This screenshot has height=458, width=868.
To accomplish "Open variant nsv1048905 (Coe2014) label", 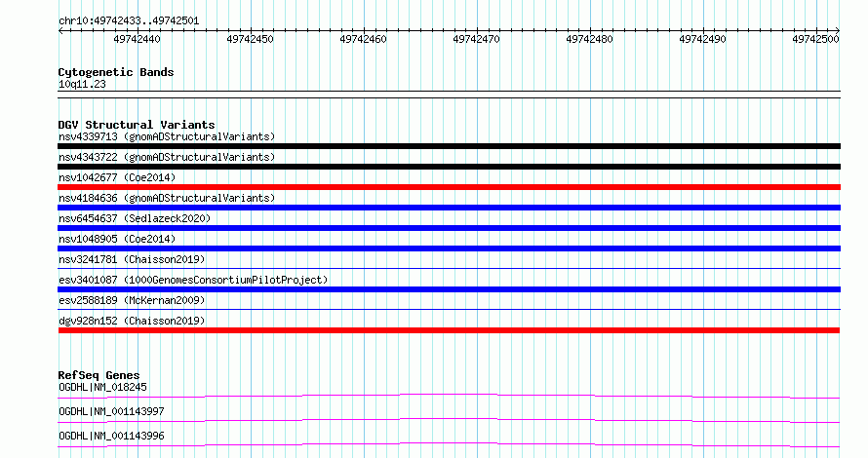I will point(117,239).
